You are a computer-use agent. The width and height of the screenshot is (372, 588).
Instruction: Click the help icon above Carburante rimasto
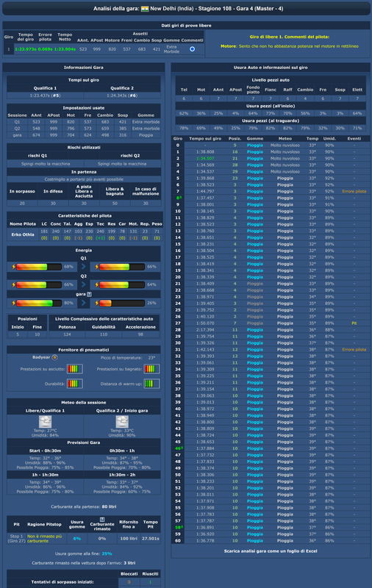coord(102,520)
